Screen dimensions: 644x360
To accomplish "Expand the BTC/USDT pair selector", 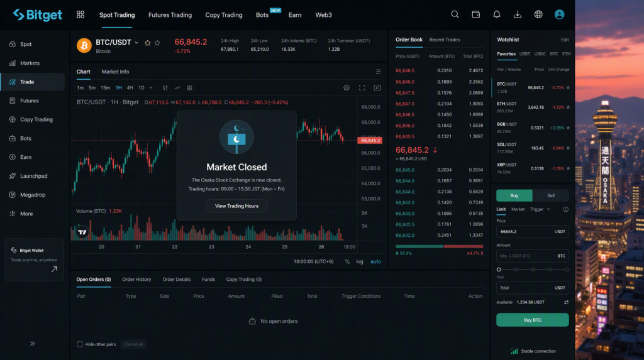I will (x=136, y=43).
